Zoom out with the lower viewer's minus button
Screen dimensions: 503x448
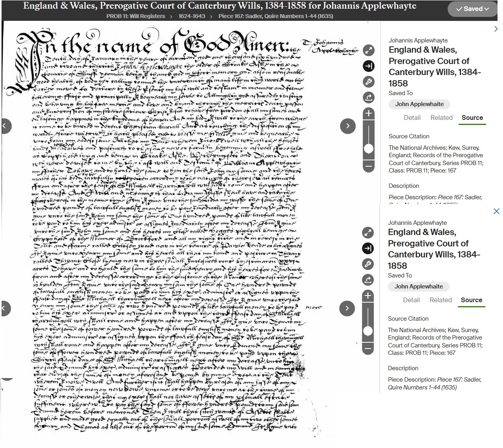click(368, 349)
